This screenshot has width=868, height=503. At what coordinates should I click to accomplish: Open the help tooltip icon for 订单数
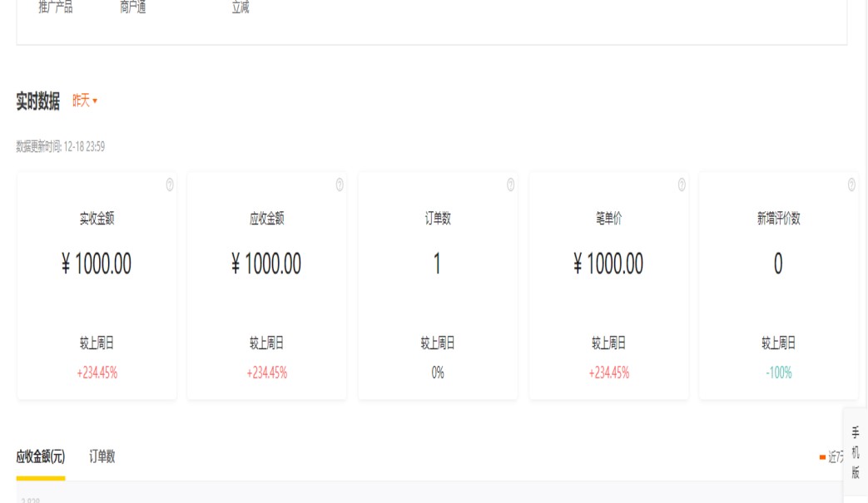[x=510, y=185]
